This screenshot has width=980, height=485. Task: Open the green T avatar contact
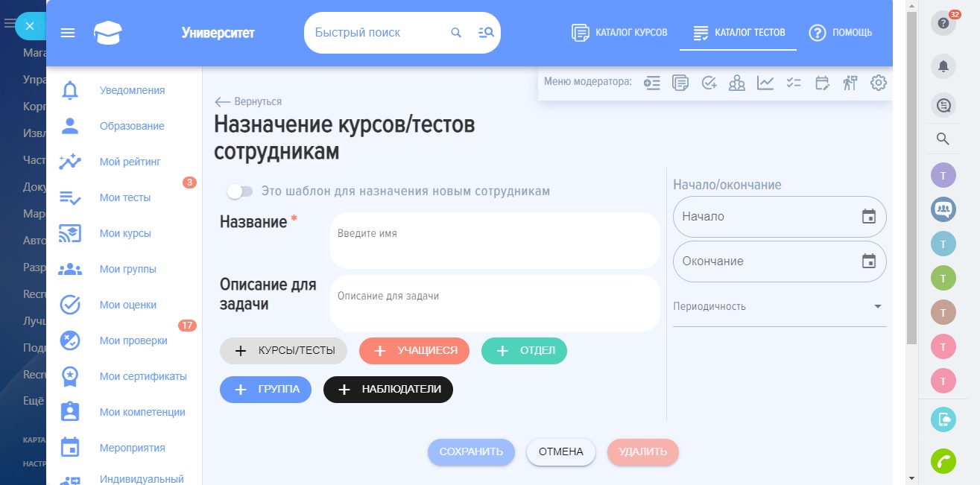tap(943, 278)
